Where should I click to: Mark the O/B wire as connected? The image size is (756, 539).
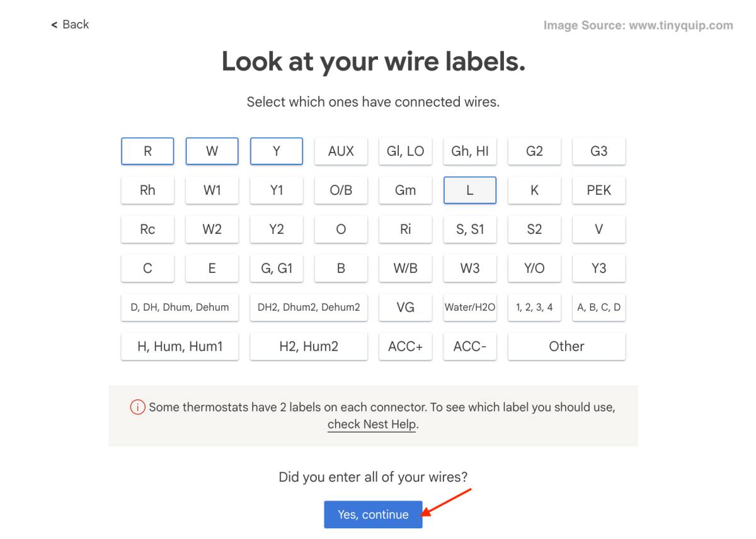(x=340, y=190)
